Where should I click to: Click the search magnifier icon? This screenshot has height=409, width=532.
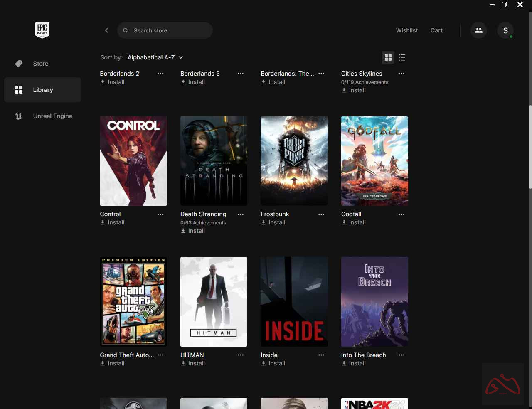[x=126, y=30]
